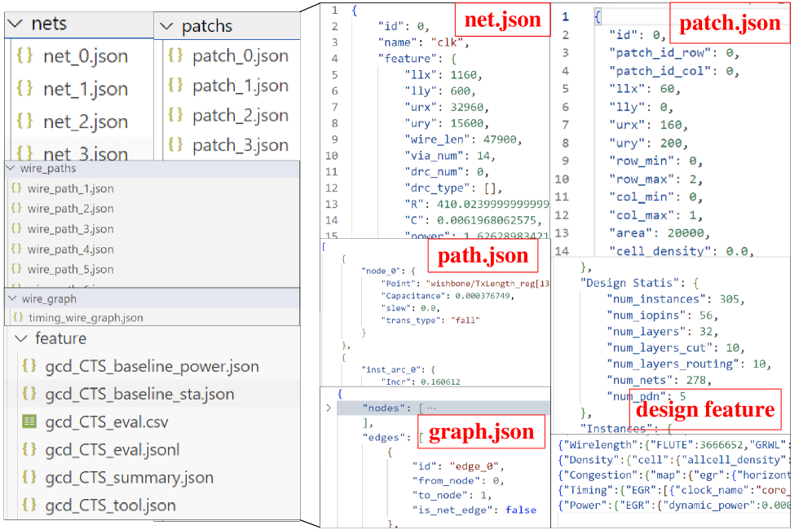Click the net.json red label
The image size is (812, 530).
click(x=502, y=20)
